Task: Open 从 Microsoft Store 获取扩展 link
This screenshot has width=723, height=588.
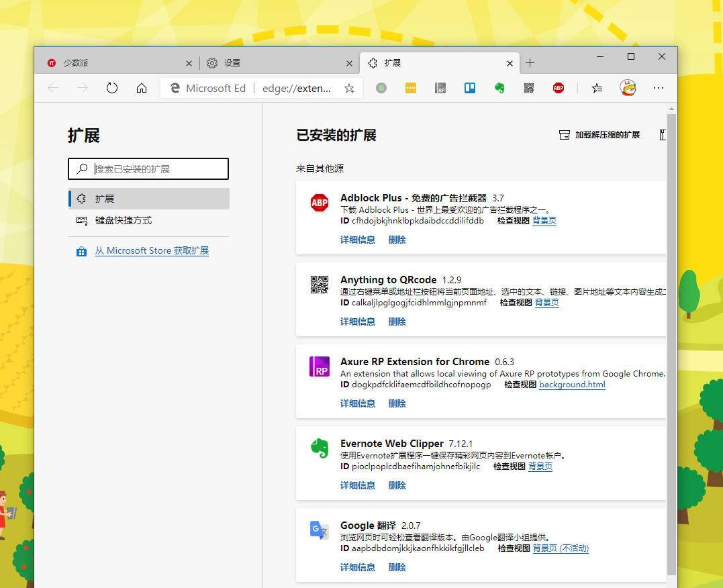Action: 152,251
